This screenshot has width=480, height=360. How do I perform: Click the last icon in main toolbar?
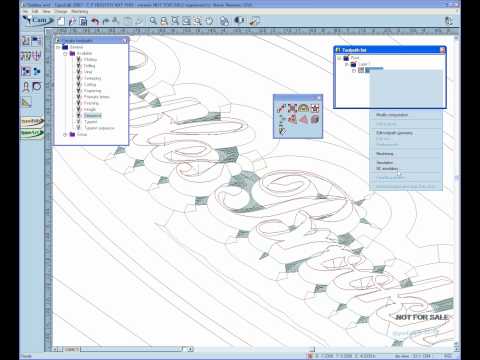pos(255,21)
